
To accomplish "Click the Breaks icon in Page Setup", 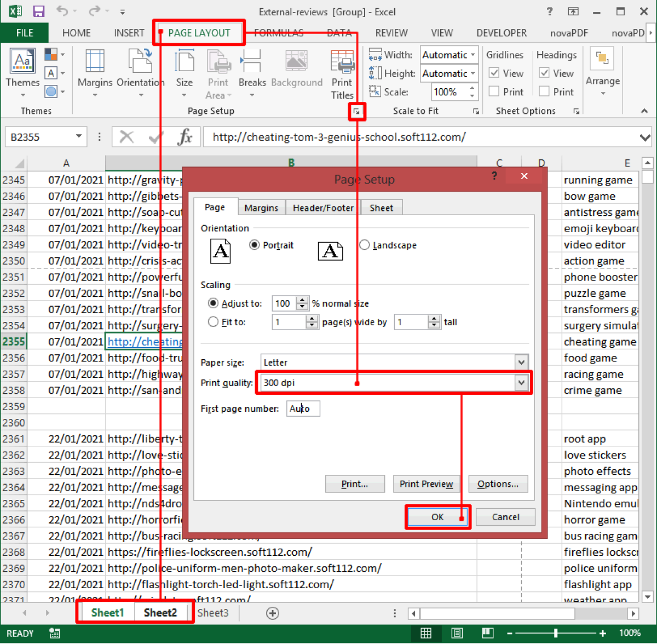I will click(x=252, y=61).
